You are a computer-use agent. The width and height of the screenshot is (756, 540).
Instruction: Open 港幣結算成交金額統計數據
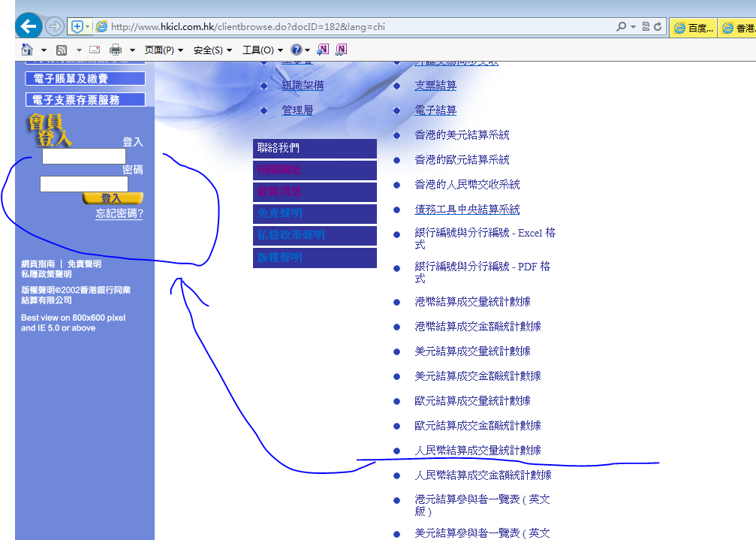[477, 327]
